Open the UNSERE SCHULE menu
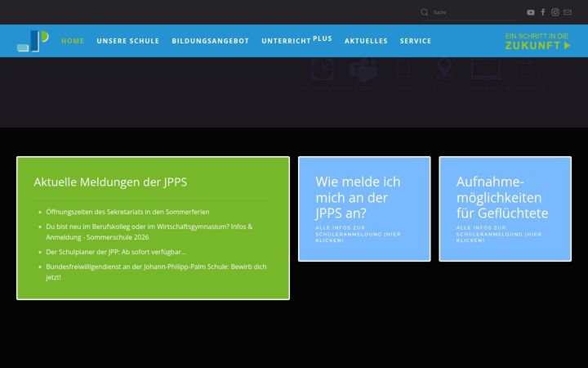 (x=128, y=41)
